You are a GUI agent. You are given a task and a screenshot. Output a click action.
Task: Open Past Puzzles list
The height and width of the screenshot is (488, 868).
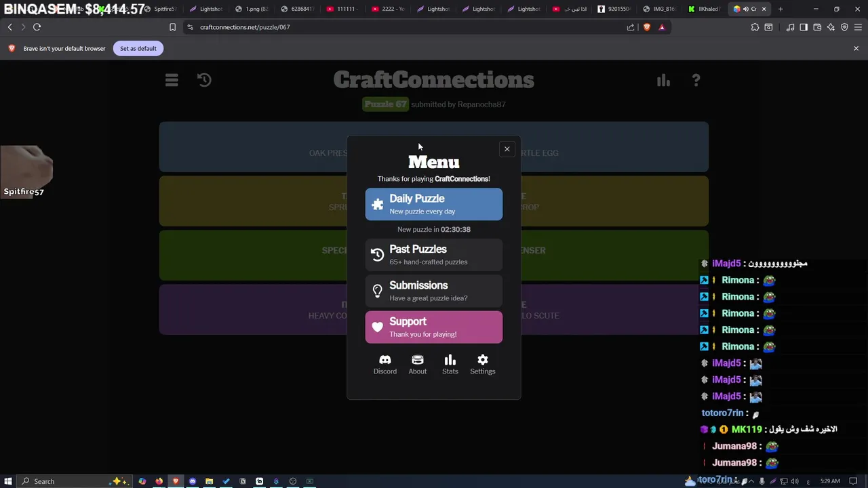point(434,255)
